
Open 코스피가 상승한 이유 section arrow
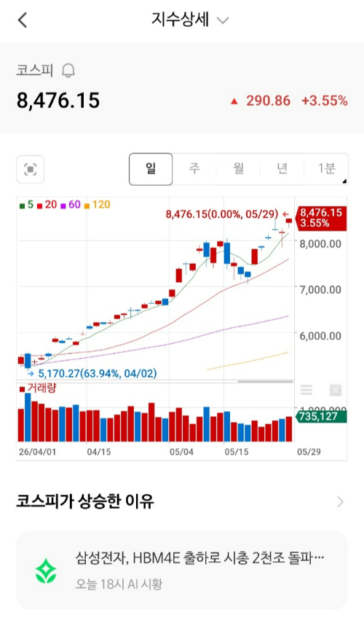340,502
